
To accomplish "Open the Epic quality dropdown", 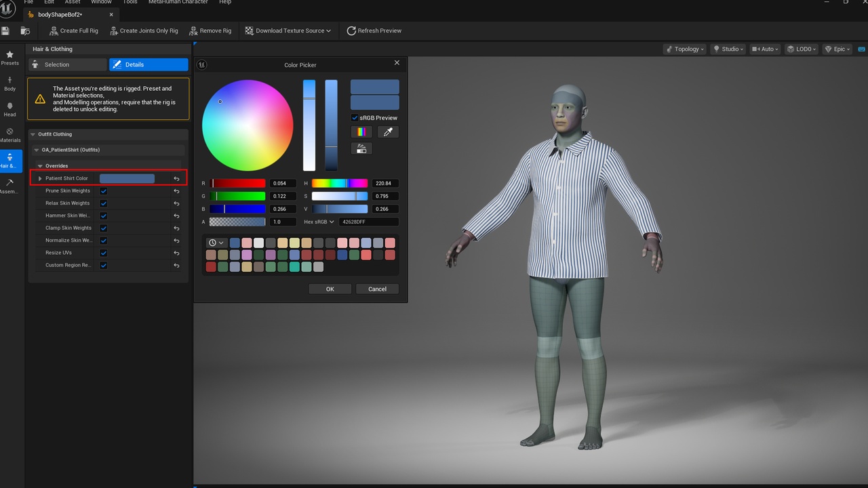I will [837, 49].
